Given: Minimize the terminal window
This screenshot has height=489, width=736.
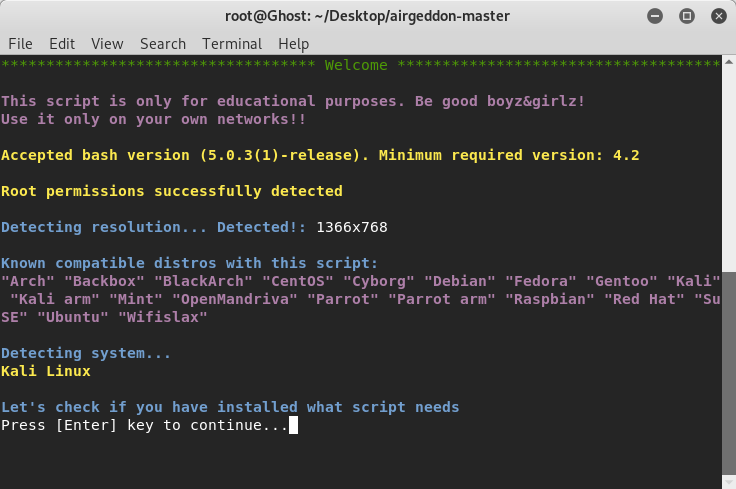Looking at the screenshot, I should tap(655, 16).
